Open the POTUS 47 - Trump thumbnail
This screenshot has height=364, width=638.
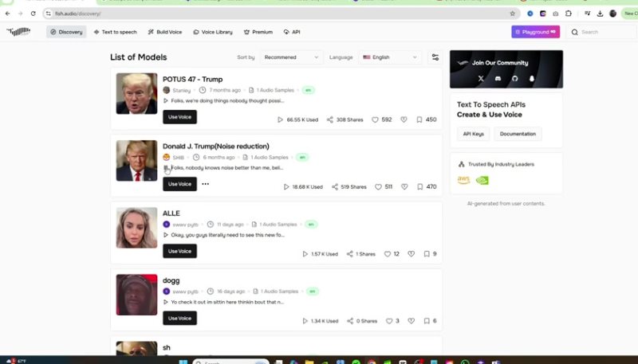pyautogui.click(x=136, y=93)
